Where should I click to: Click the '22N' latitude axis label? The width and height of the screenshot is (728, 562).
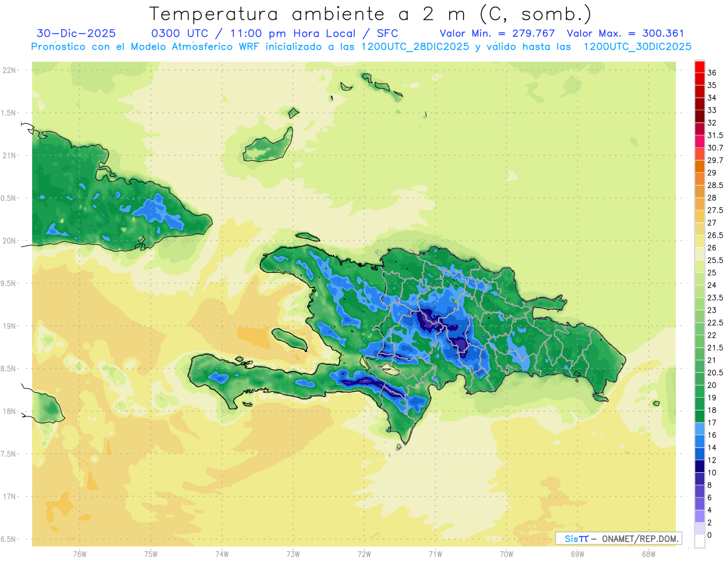pyautogui.click(x=9, y=70)
